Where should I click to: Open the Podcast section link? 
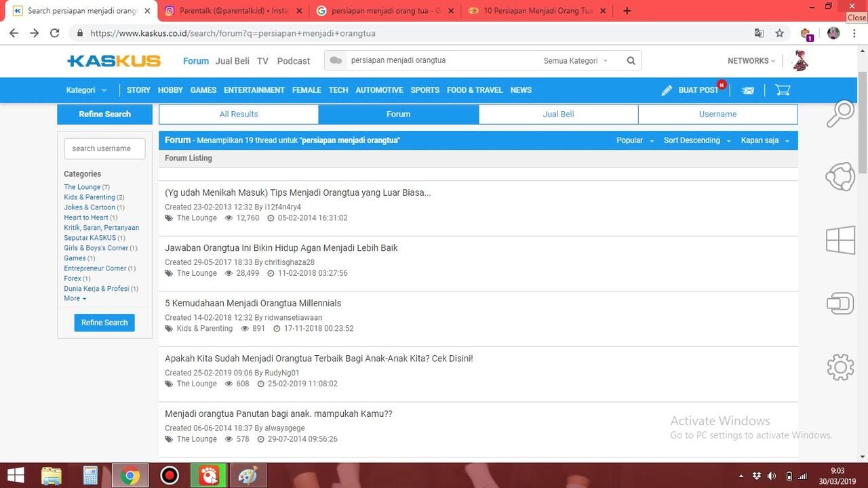click(x=294, y=61)
